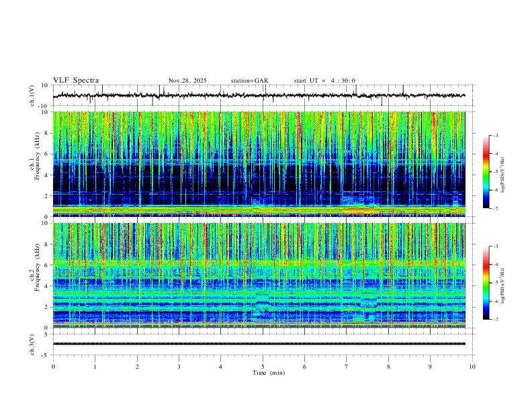Click the "0" tick on the Time axis

click(x=53, y=367)
